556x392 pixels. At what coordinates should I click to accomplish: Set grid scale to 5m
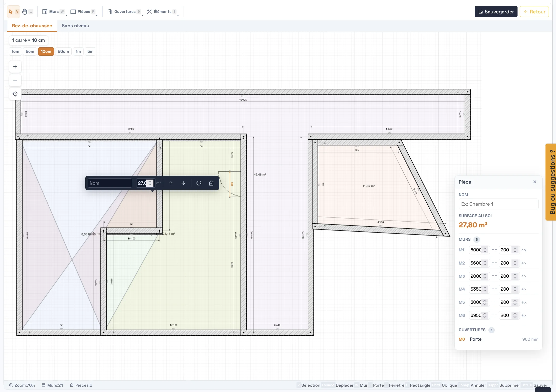click(90, 51)
